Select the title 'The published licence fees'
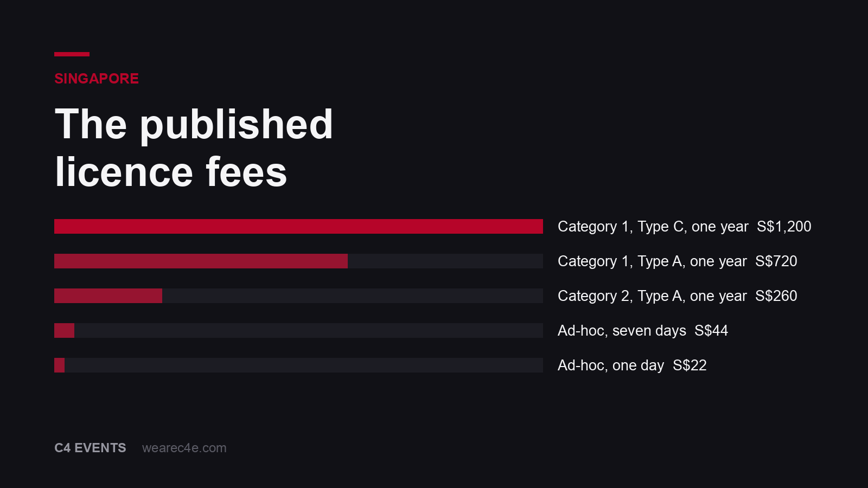This screenshot has width=868, height=488. pyautogui.click(x=194, y=147)
